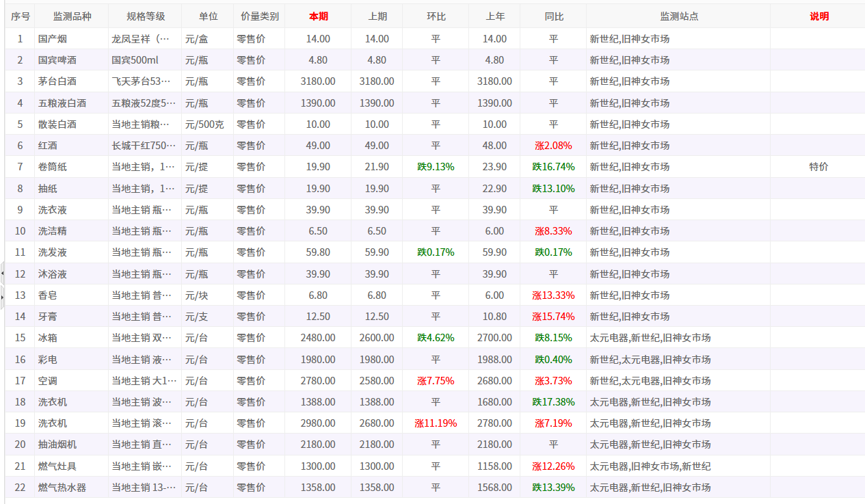865x504 pixels.
Task: Click 跌8.15% in the 冰箱 row
Action: pyautogui.click(x=553, y=338)
